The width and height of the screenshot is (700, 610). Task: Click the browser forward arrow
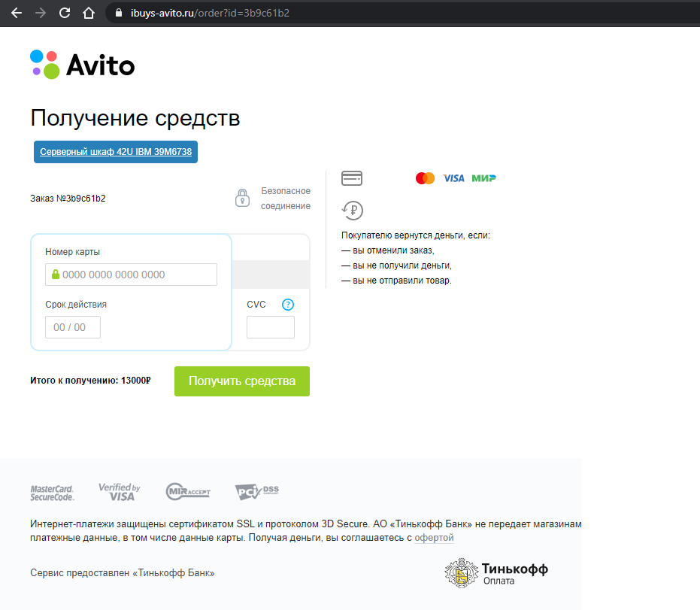point(41,13)
